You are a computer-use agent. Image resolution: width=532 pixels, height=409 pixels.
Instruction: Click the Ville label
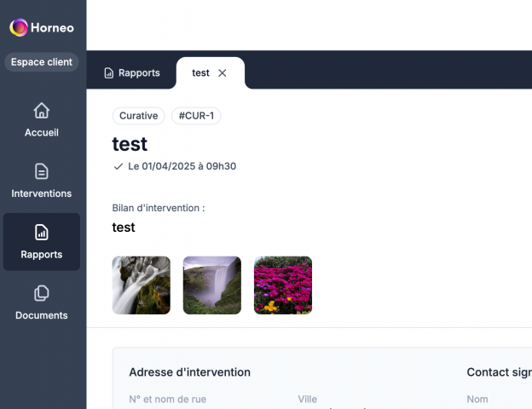308,399
